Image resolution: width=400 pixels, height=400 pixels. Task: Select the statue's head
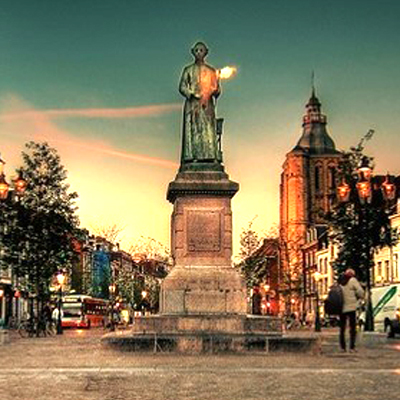coord(200,52)
